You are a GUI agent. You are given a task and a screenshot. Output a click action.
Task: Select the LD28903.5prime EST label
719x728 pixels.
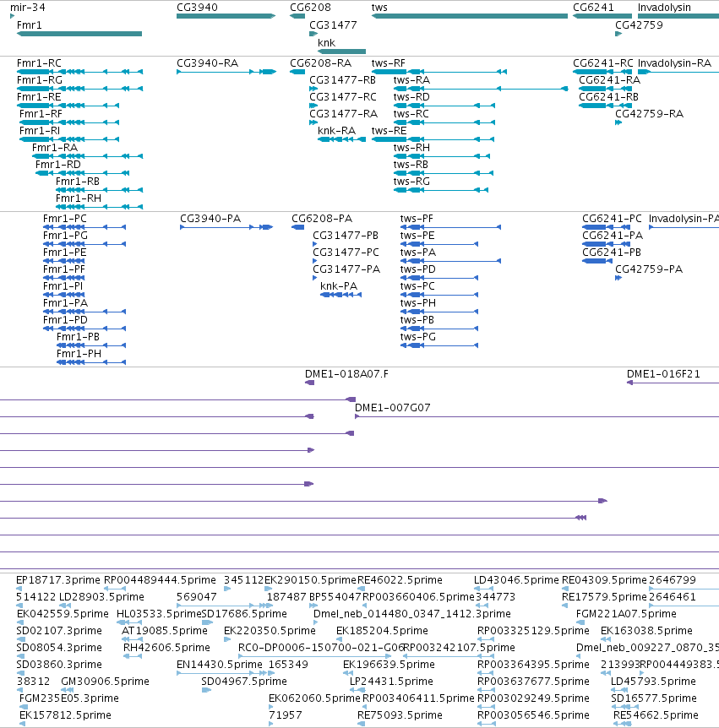101,597
